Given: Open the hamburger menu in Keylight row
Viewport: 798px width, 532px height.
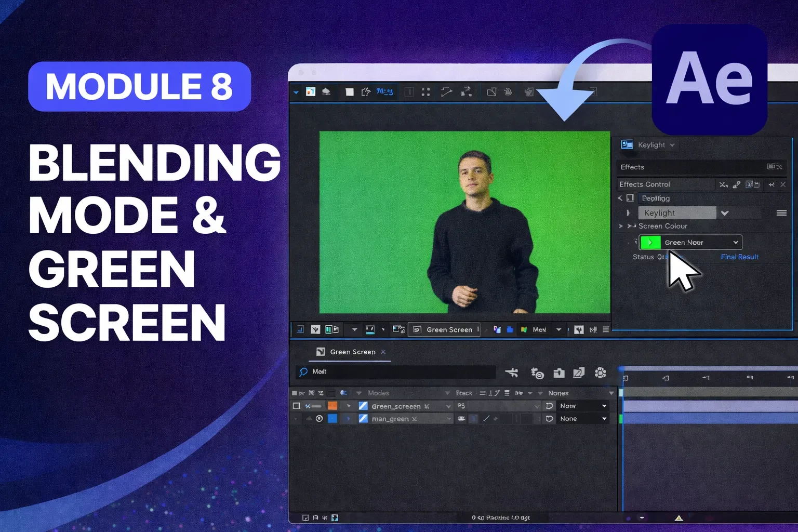Looking at the screenshot, I should pos(781,213).
